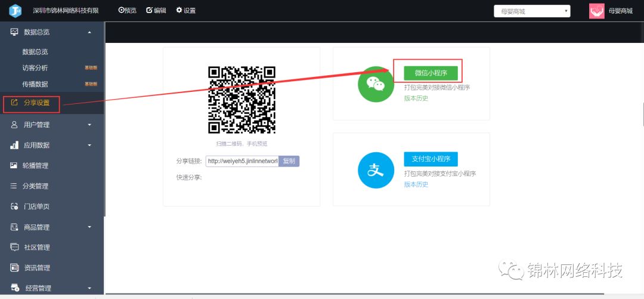Screen dimensions: 644x299
Task: Click the 门店单页 store icon
Action: 14,206
